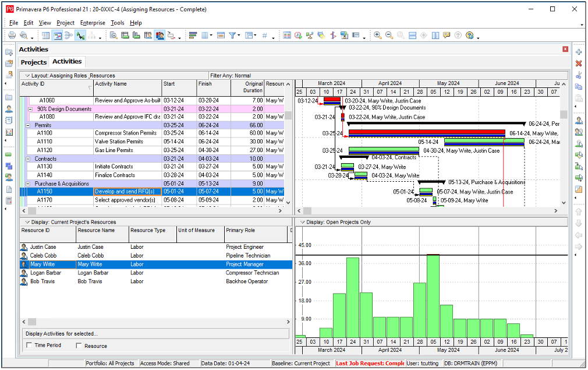
Task: Select activity A1140 Finalize Contracts
Action: pos(152,175)
